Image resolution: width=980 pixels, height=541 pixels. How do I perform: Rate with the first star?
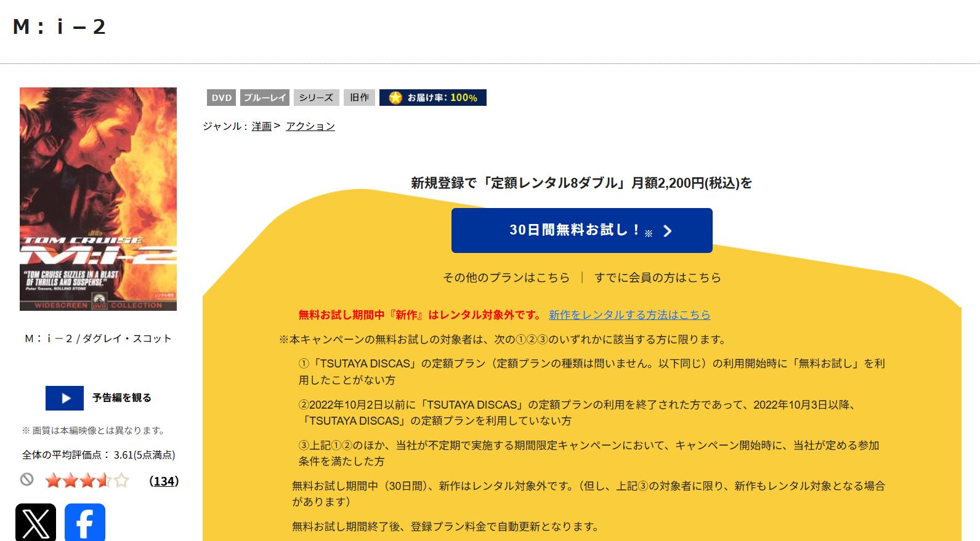(53, 480)
